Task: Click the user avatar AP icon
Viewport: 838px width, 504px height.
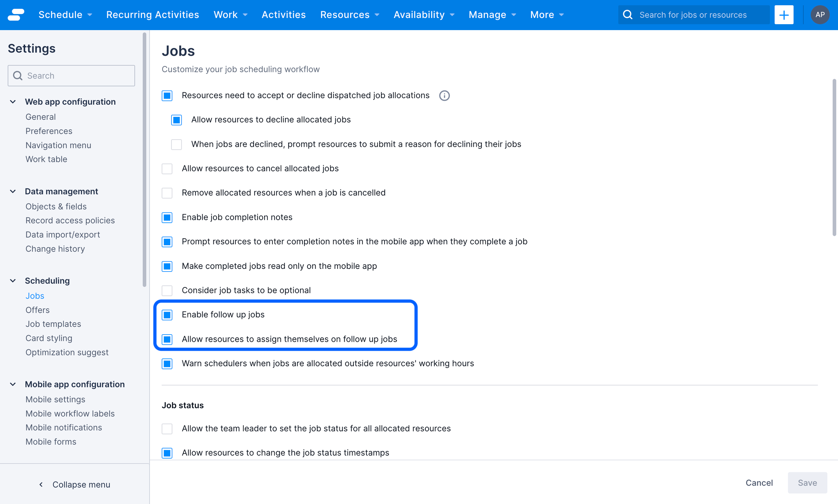Action: 820,14
